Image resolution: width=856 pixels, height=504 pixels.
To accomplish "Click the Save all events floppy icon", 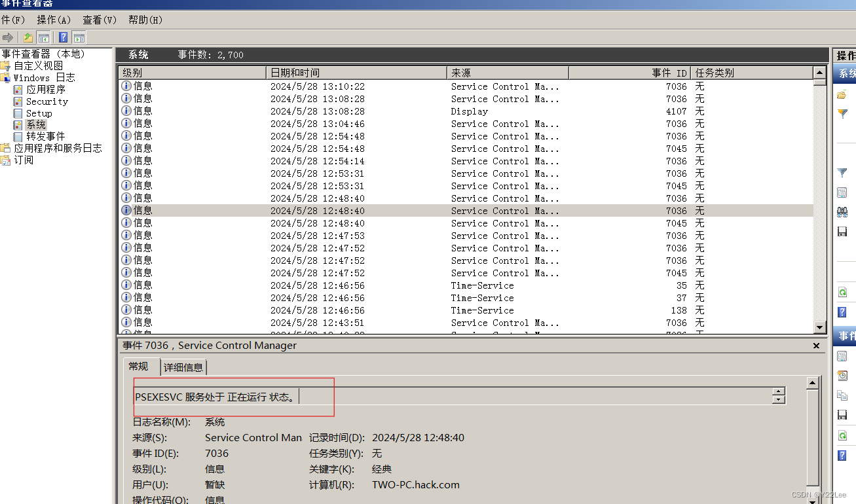I will tap(842, 232).
